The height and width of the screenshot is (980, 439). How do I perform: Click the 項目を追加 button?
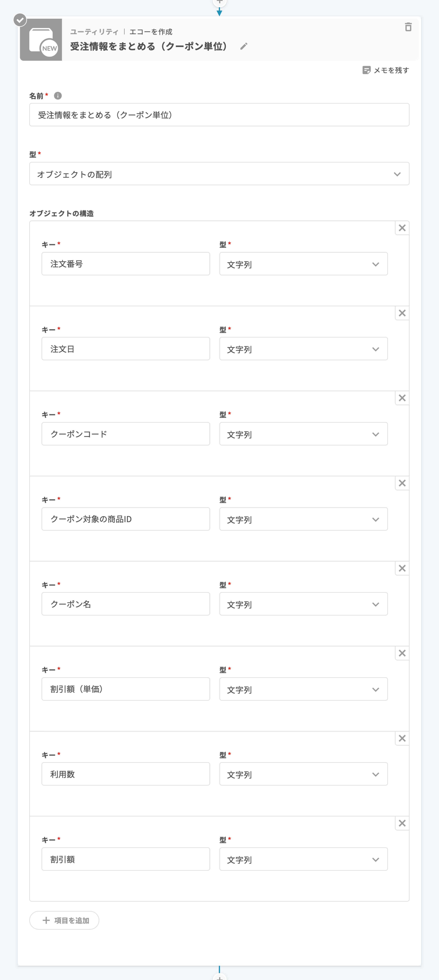(x=64, y=920)
